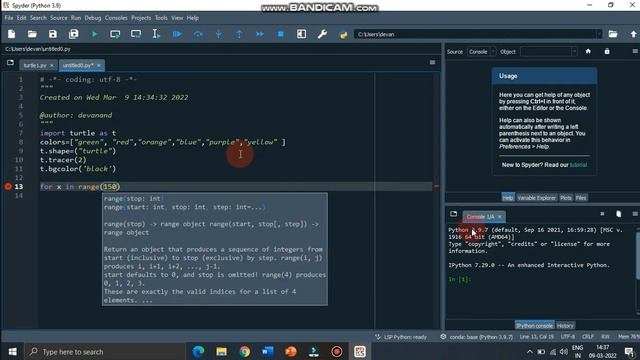This screenshot has height=360, width=640.
Task: Open Preferences wrench icon
Action: (x=322, y=34)
